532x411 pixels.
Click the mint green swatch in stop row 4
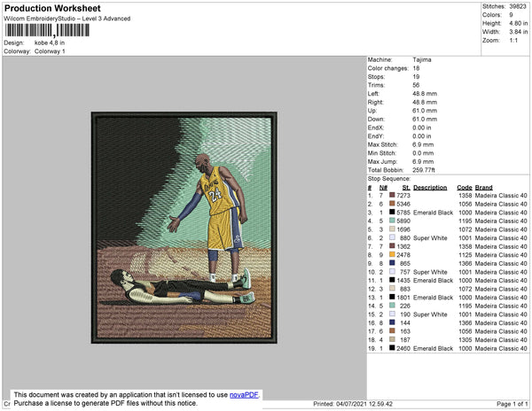pyautogui.click(x=392, y=221)
